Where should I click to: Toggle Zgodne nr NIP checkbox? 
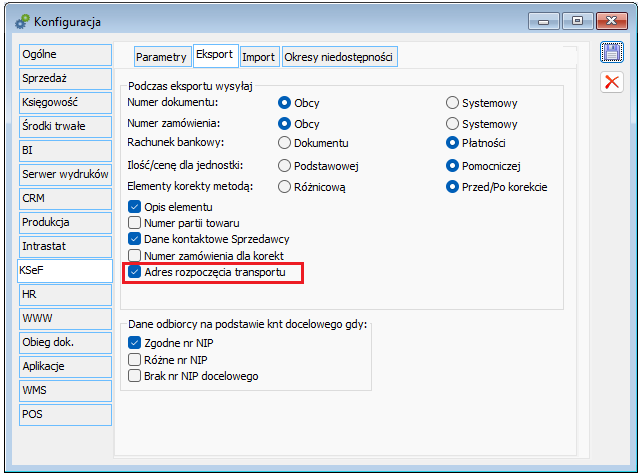pos(134,343)
